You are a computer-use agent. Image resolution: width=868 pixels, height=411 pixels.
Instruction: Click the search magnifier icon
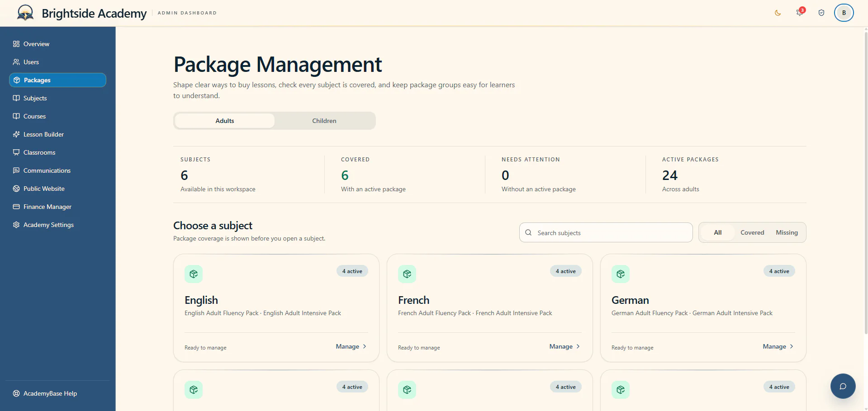coord(528,232)
